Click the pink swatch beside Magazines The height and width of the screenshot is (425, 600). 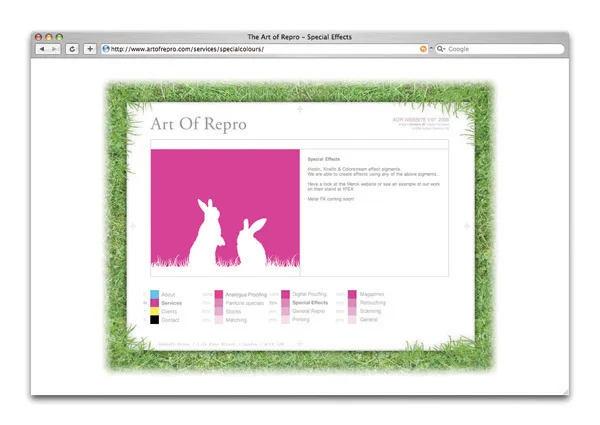[352, 294]
